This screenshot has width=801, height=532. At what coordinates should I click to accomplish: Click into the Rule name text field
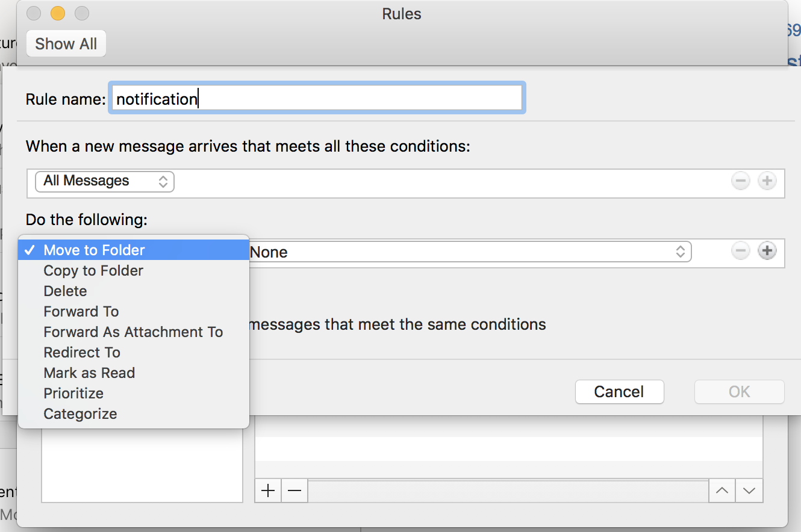click(x=317, y=98)
